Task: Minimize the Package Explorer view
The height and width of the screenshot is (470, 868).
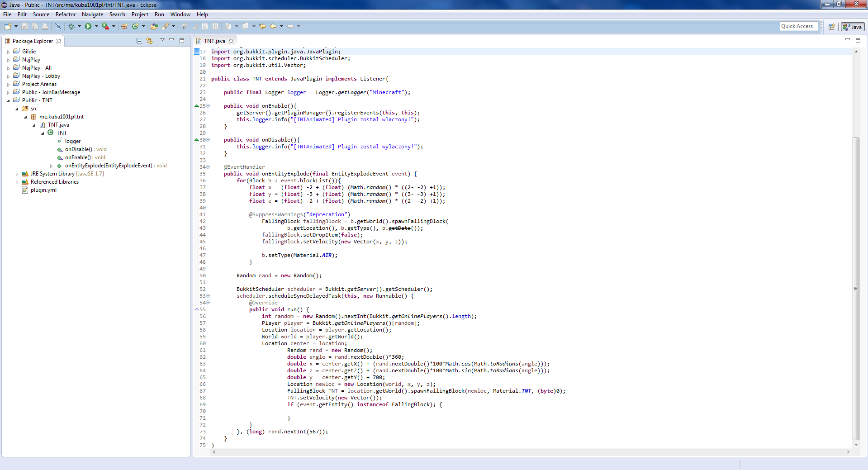Action: click(171, 40)
